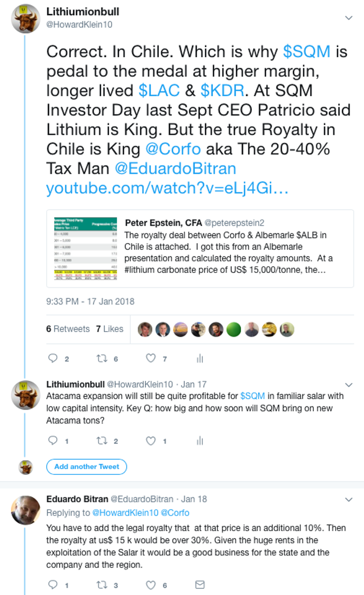Reply to the main Lithiumionbull tweet

point(53,358)
